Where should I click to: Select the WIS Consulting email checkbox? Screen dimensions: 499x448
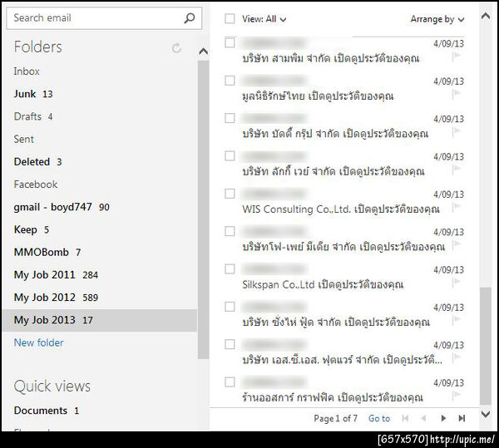pyautogui.click(x=230, y=194)
